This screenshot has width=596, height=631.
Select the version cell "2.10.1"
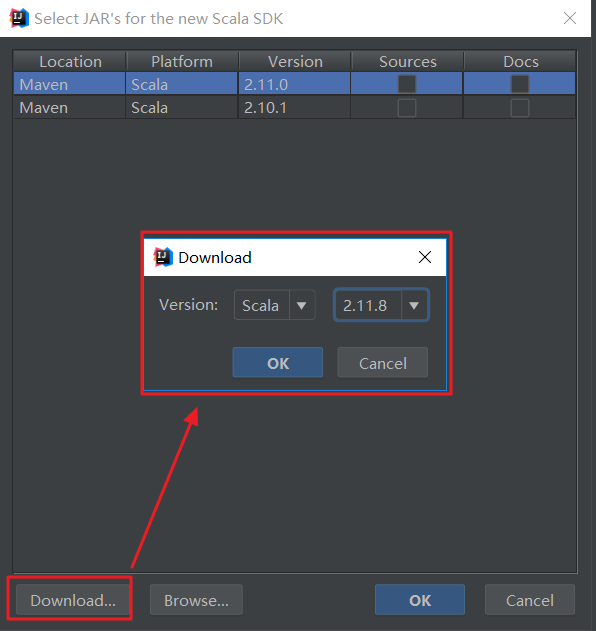(x=295, y=108)
